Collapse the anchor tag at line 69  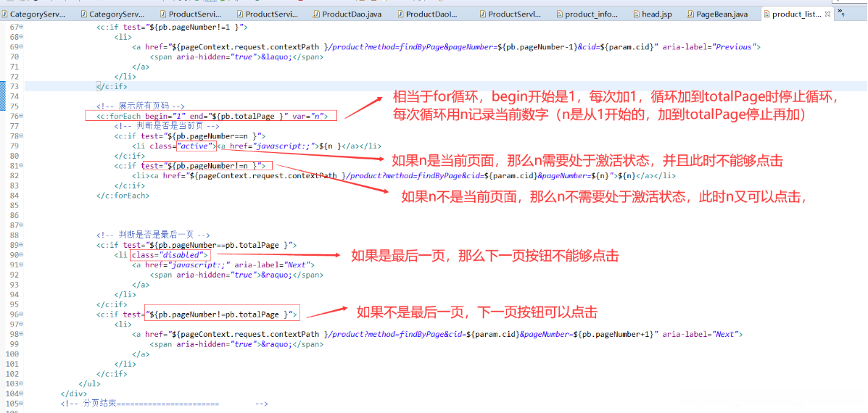(22, 47)
